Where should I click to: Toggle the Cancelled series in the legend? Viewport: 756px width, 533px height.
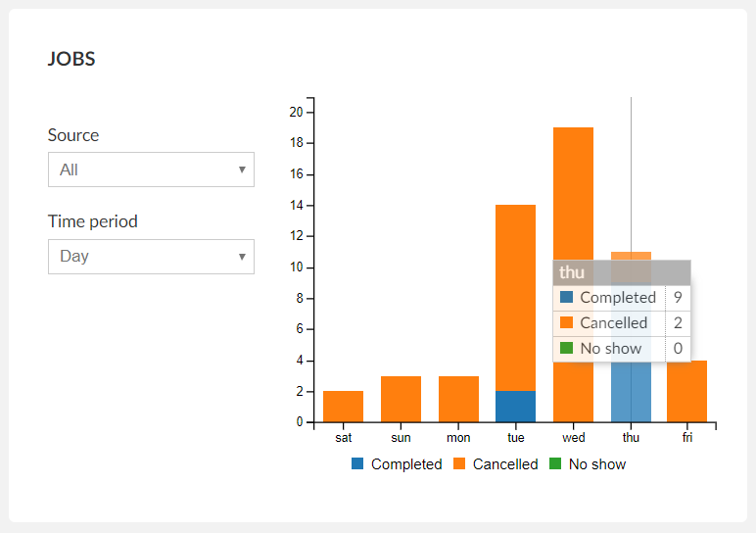click(504, 464)
